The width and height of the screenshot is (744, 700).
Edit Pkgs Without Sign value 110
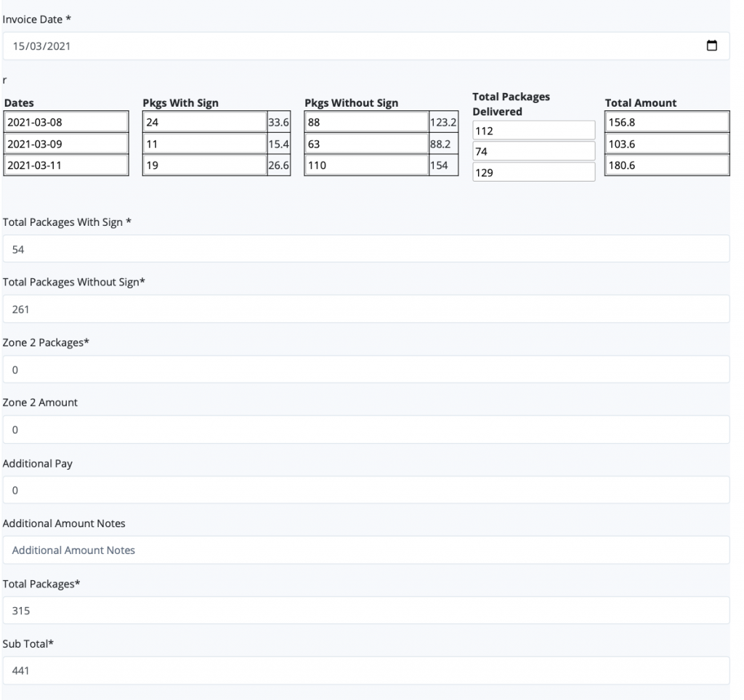pyautogui.click(x=367, y=165)
